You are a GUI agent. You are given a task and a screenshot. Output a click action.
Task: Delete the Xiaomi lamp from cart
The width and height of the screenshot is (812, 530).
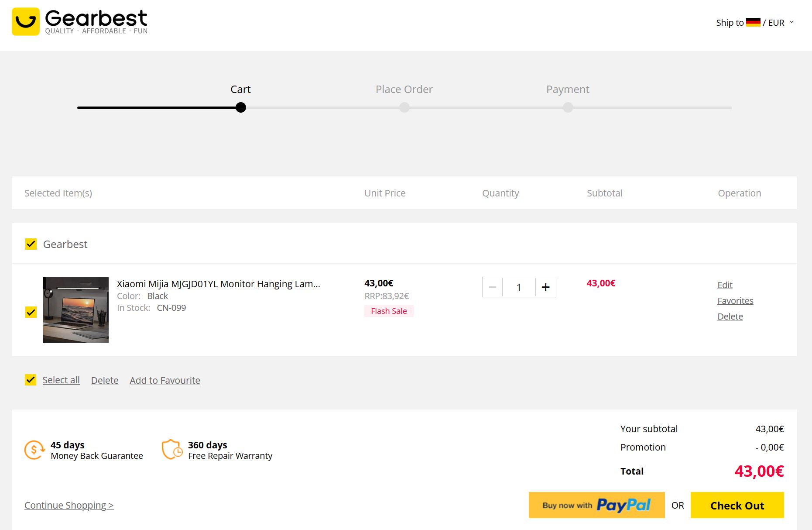coord(730,316)
